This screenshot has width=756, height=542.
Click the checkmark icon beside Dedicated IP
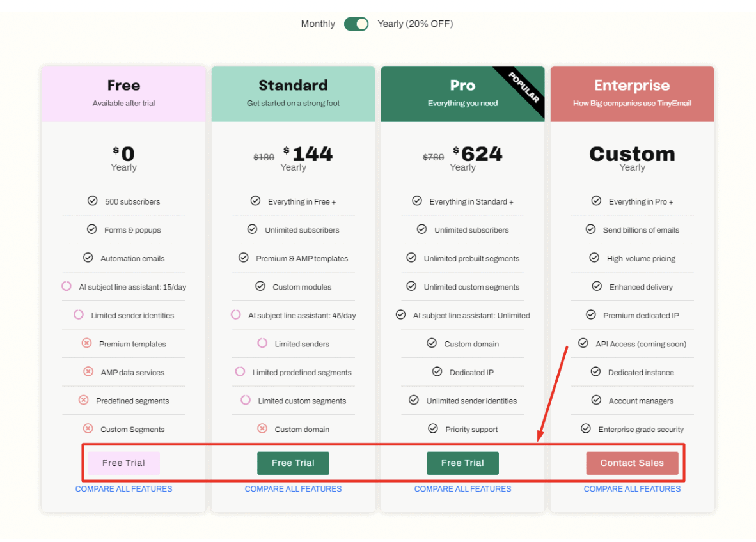437,371
